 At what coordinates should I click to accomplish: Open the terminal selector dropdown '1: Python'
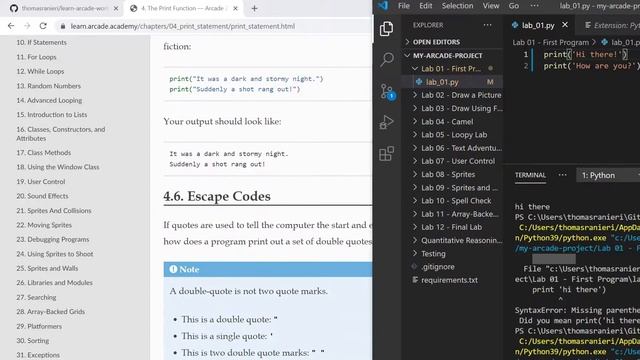(608, 175)
